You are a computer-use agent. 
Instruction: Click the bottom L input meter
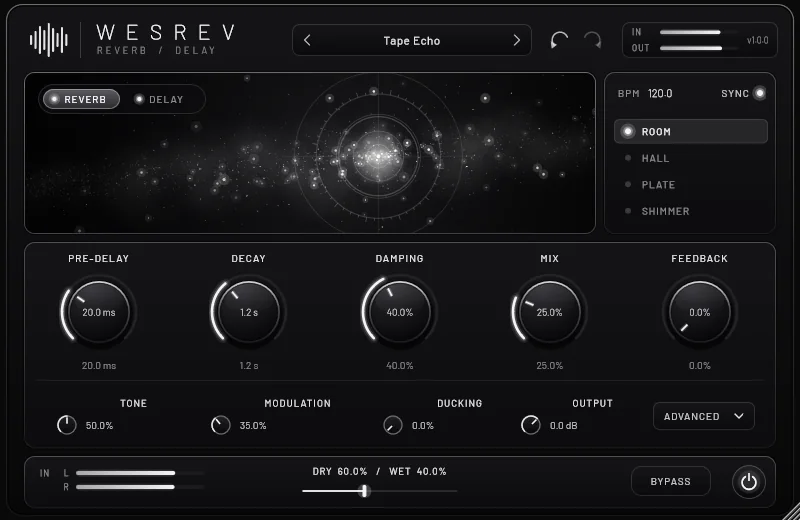pyautogui.click(x=139, y=473)
